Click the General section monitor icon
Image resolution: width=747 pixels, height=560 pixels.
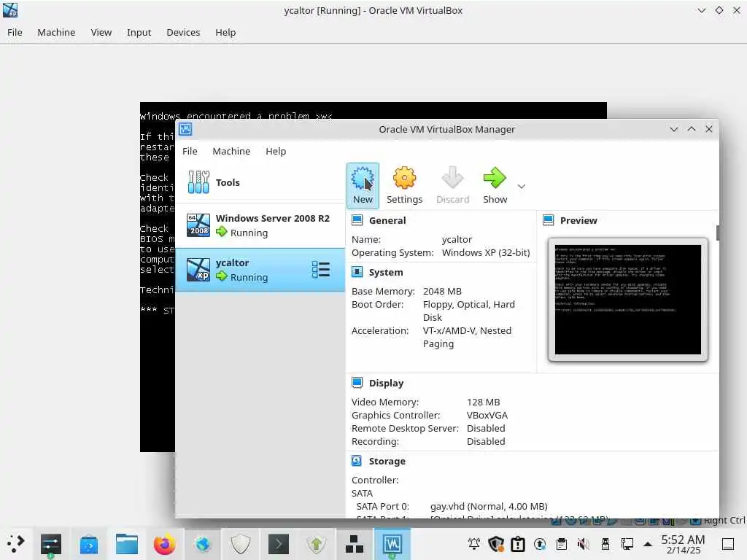tap(357, 220)
